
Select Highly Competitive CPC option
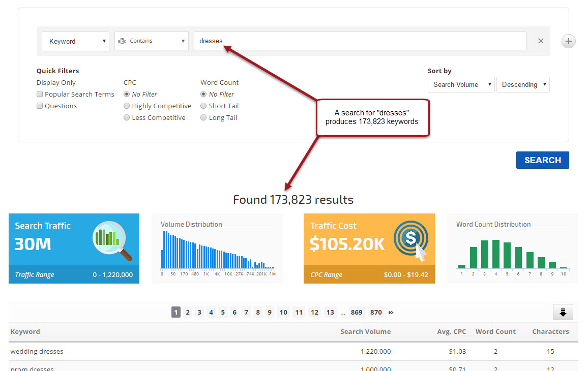point(127,106)
